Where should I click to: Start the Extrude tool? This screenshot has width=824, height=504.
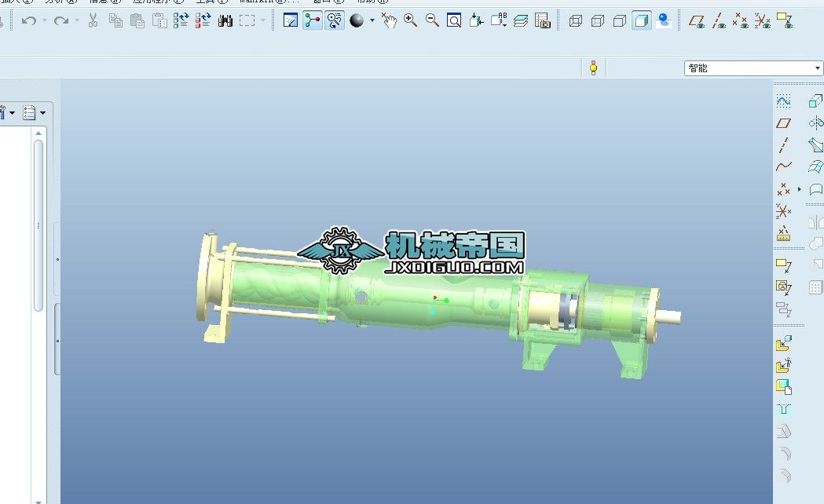coord(815,100)
